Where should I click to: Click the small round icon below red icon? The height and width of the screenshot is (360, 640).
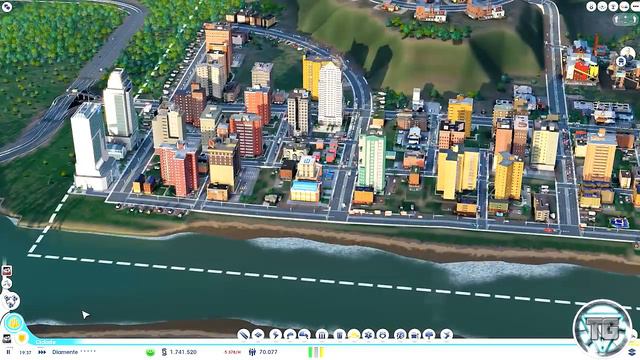pos(7,284)
